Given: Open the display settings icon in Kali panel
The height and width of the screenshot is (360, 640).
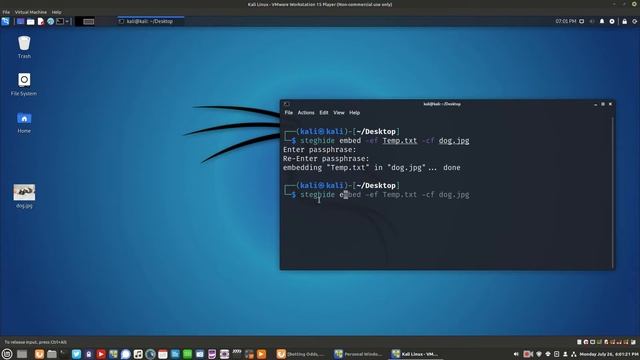Looking at the screenshot, I should coord(582,21).
